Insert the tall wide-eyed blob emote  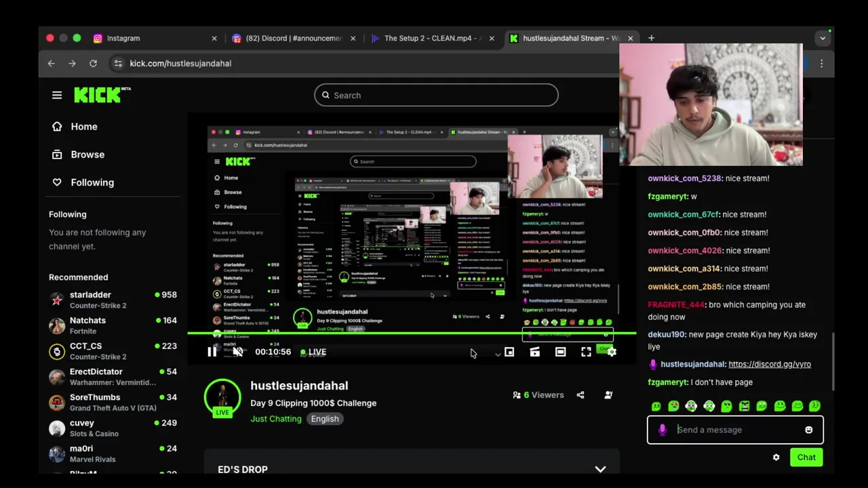point(726,406)
